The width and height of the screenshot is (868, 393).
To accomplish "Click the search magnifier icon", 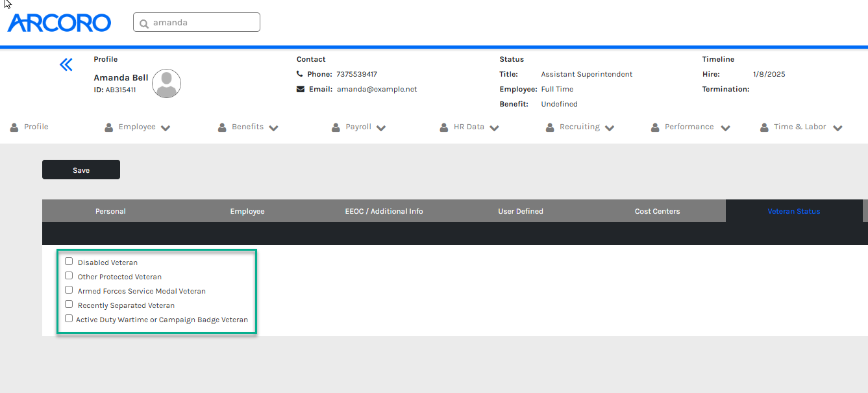I will (x=144, y=23).
